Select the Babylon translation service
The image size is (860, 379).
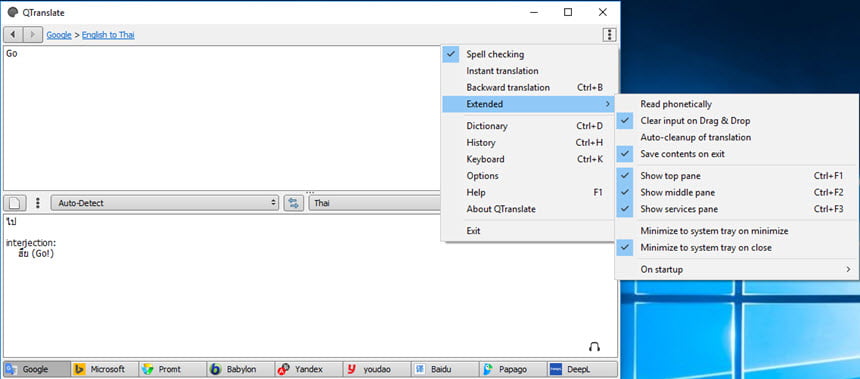pyautogui.click(x=241, y=369)
